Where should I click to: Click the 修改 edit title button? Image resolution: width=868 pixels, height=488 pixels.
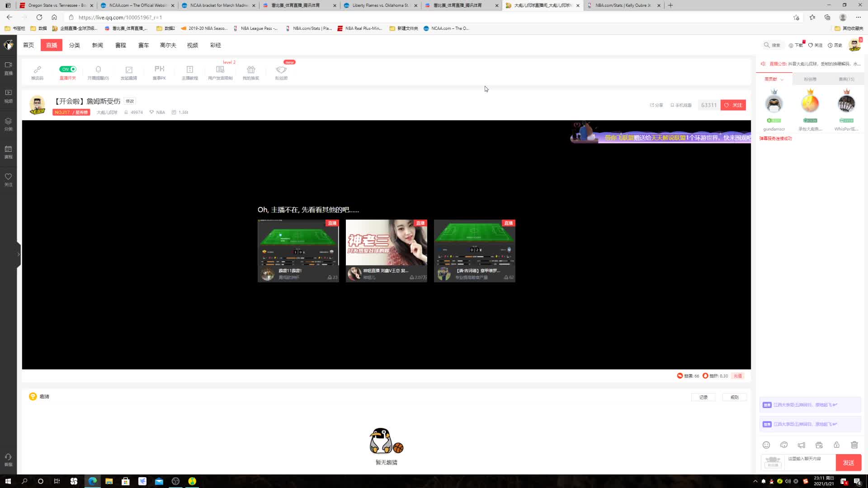tap(130, 101)
